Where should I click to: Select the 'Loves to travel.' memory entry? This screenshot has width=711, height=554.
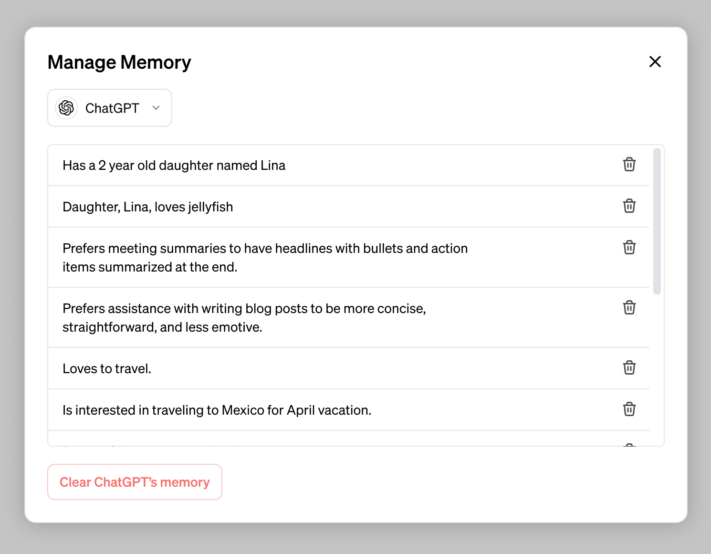tap(349, 368)
